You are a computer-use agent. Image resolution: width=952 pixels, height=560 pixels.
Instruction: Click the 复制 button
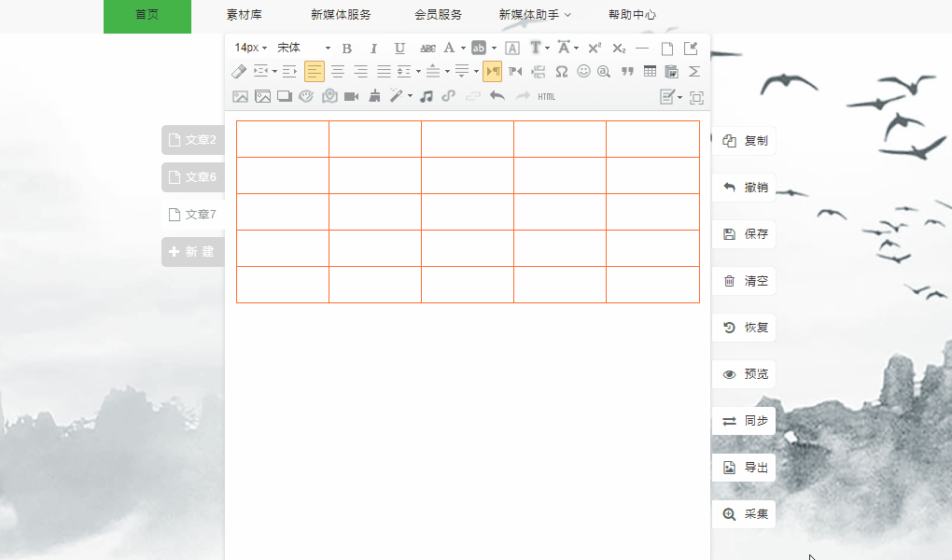click(745, 141)
